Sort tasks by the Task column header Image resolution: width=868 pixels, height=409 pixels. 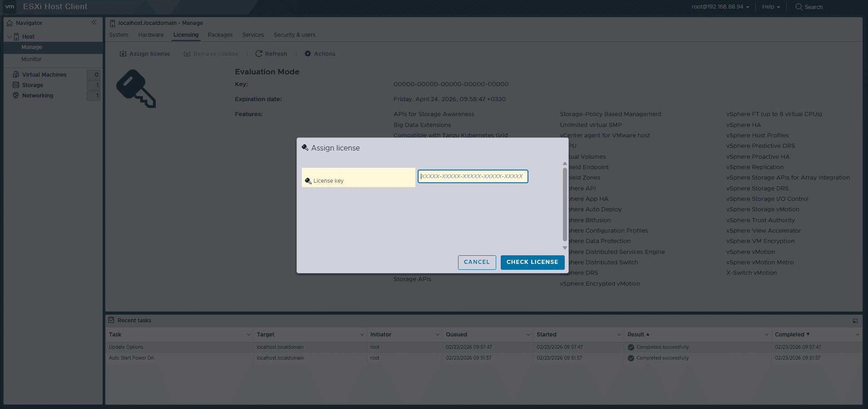[x=115, y=335]
